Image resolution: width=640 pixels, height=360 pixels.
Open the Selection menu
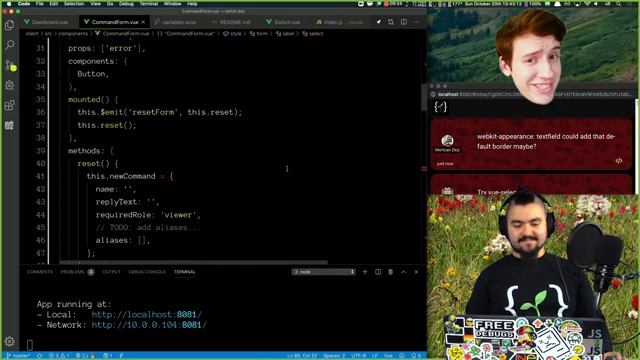pyautogui.click(x=74, y=4)
